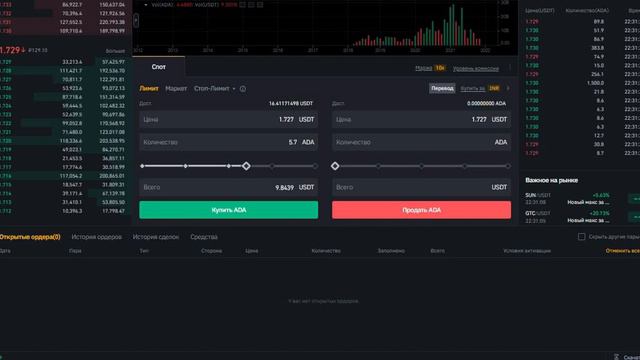Image resolution: width=640 pixels, height=360 pixels.
Task: Click the last indicator icon in the chart legend
Action: coord(260,5)
